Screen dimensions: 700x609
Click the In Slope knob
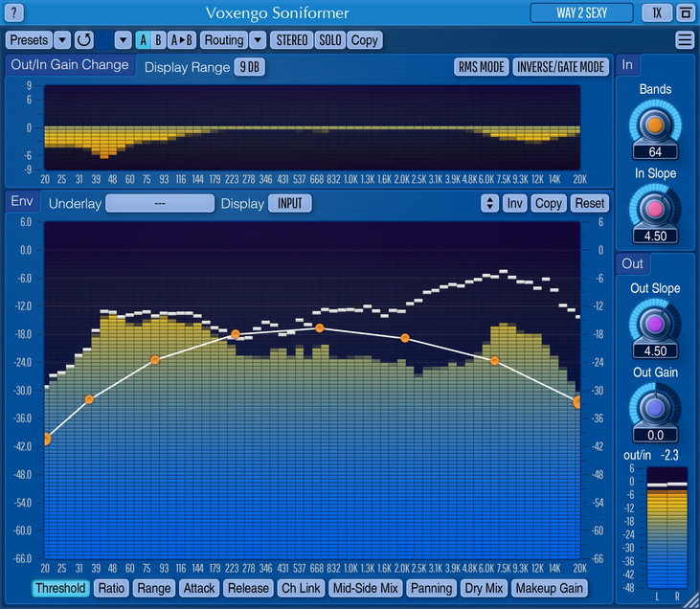(x=655, y=209)
